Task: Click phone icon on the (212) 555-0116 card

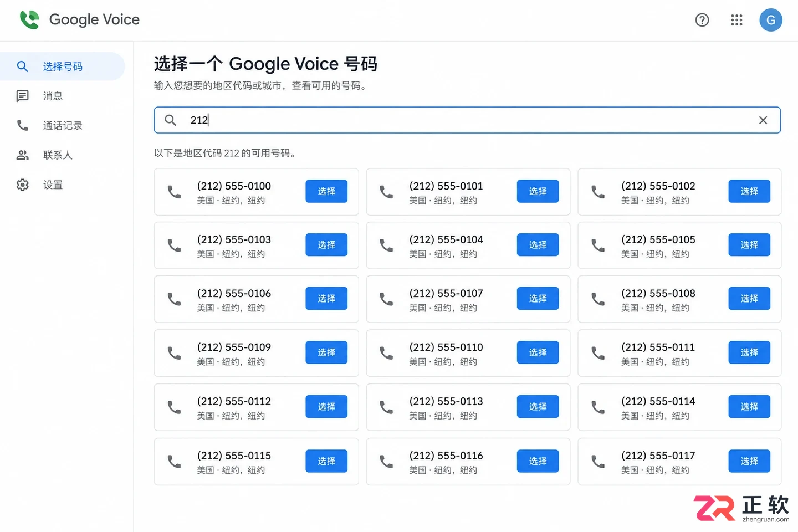Action: [x=386, y=462]
